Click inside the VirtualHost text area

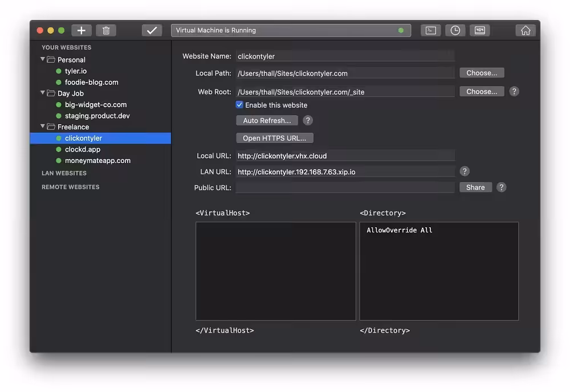click(275, 271)
